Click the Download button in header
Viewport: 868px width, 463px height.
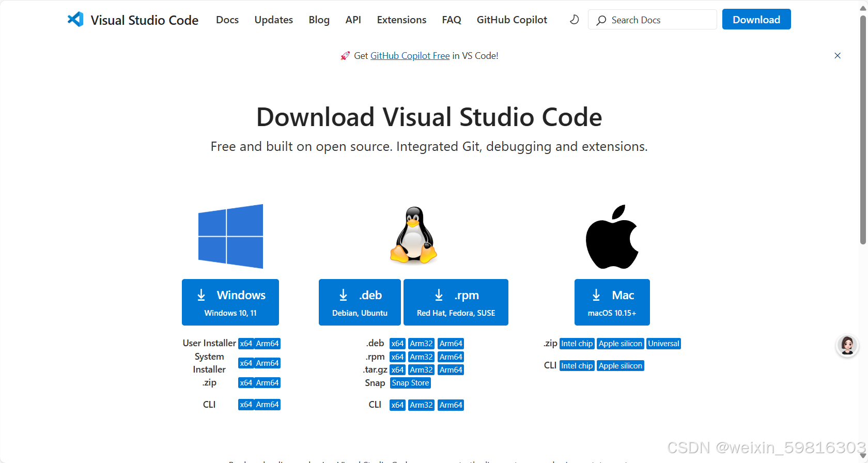(x=756, y=19)
